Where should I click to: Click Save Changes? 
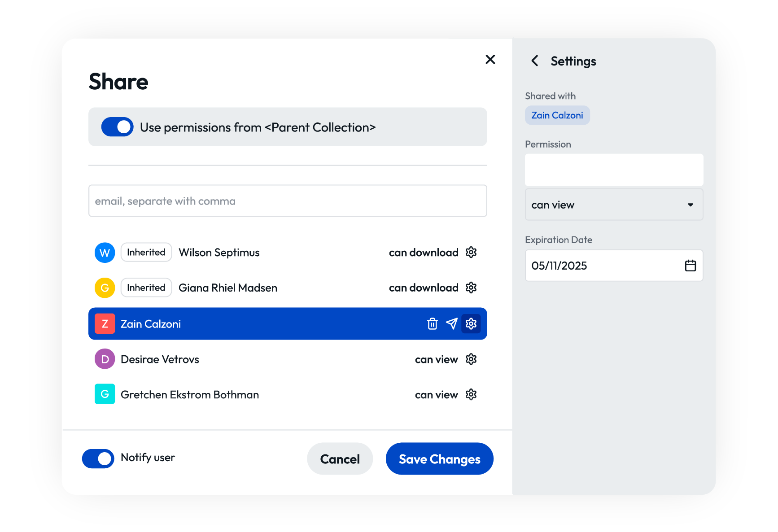click(439, 459)
